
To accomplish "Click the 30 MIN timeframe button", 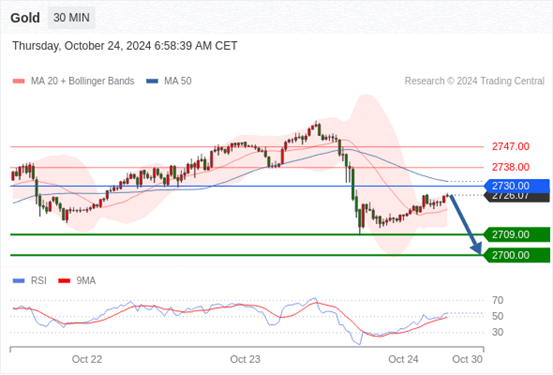I will click(71, 18).
